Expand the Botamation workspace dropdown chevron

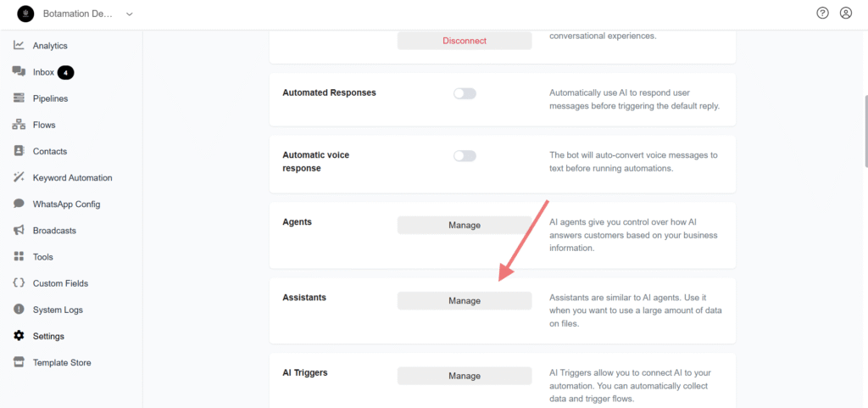[x=129, y=14]
